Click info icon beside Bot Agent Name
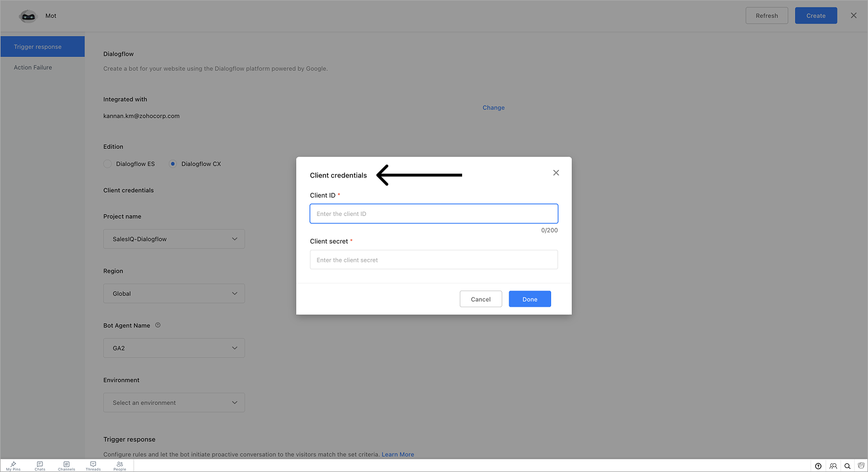This screenshot has height=472, width=868. click(x=158, y=325)
